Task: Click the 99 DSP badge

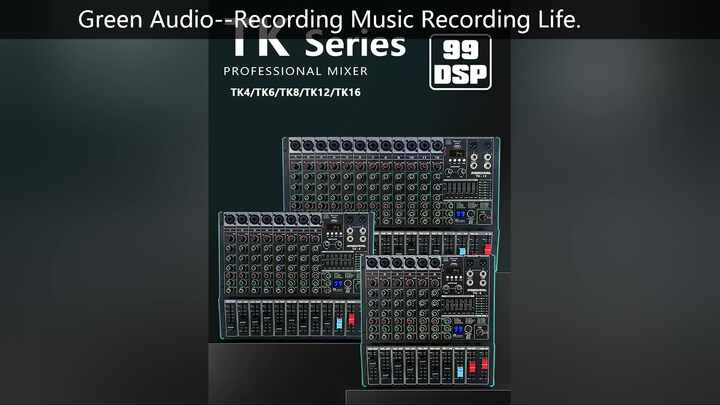Action: 460,62
